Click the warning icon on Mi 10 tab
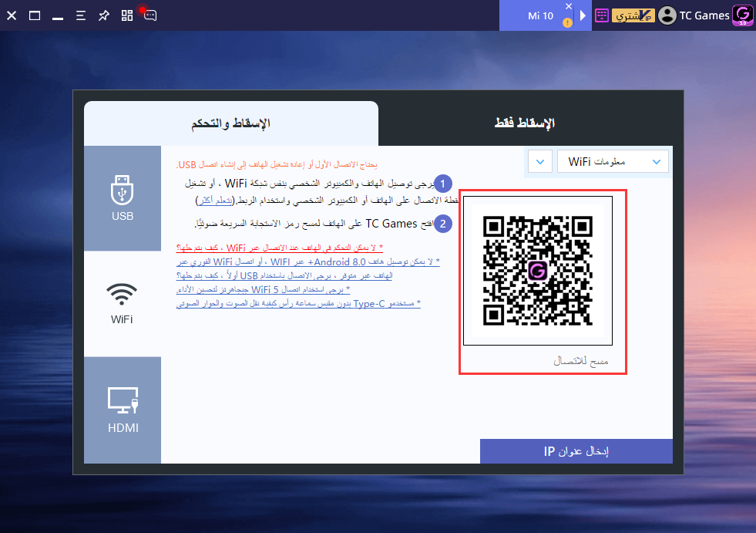Viewport: 756px width, 533px height. click(567, 22)
